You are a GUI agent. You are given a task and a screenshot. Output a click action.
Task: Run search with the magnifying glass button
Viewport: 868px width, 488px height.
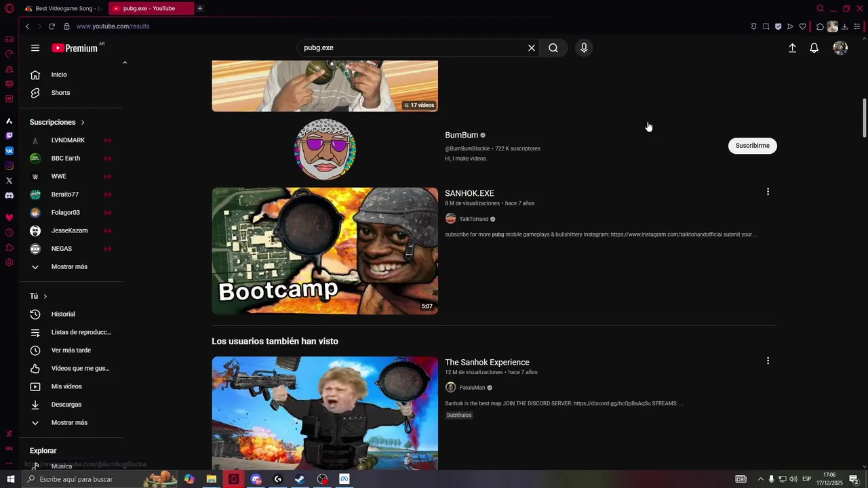[553, 48]
